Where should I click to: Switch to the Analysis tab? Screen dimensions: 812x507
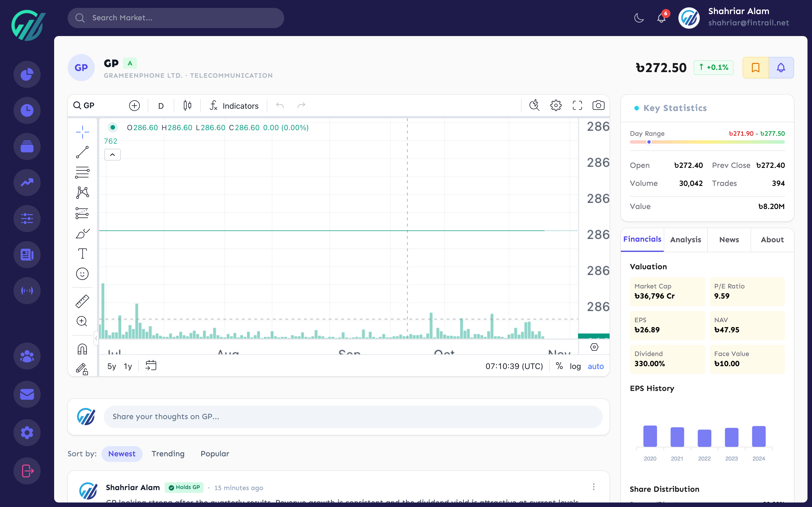pyautogui.click(x=685, y=239)
